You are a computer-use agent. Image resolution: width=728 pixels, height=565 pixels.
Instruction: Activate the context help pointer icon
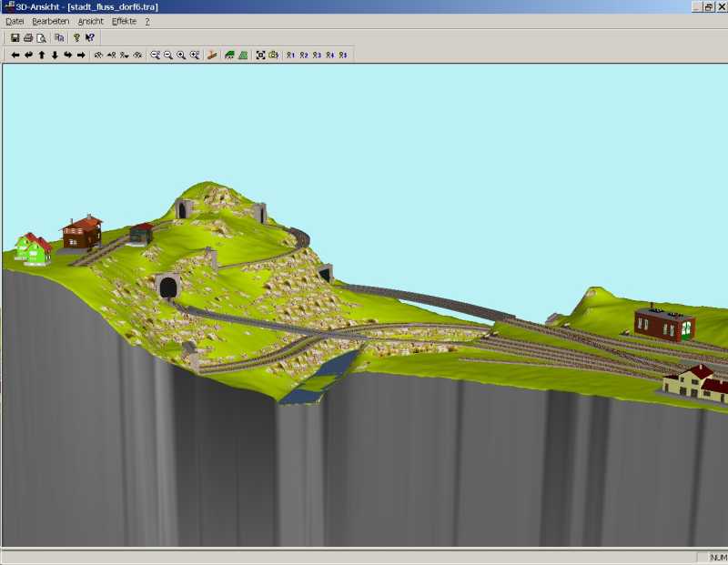(90, 37)
